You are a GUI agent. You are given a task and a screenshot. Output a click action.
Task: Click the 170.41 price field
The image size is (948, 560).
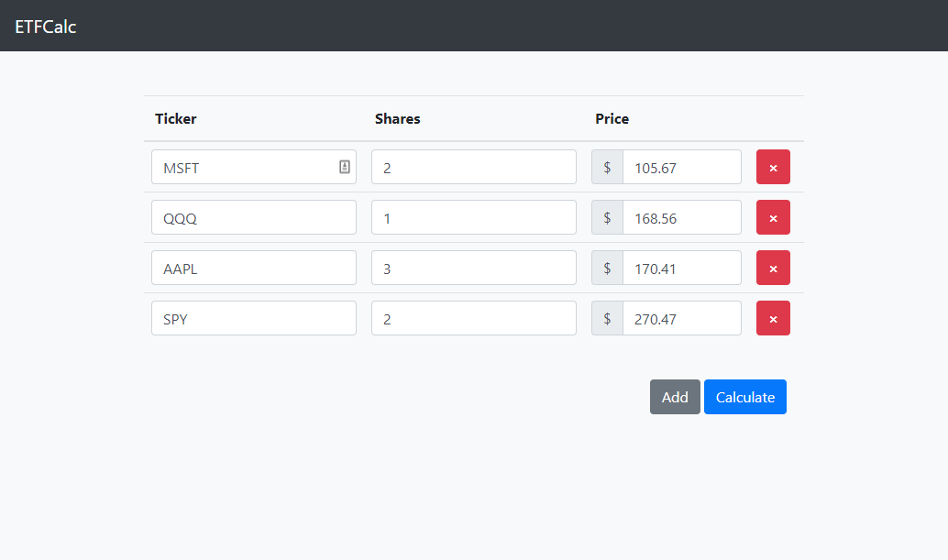[682, 268]
